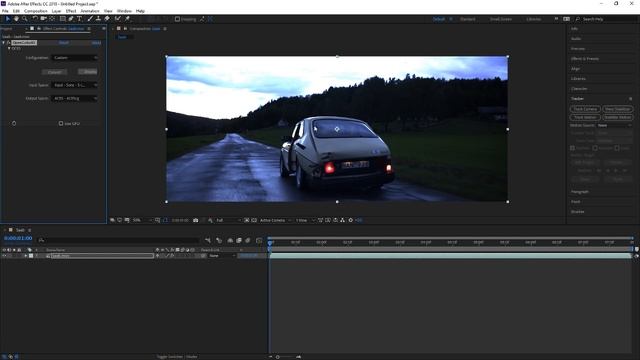Open the Tracker panel menu icon
Image resolution: width=640 pixels, height=360 pixels.
pos(631,99)
